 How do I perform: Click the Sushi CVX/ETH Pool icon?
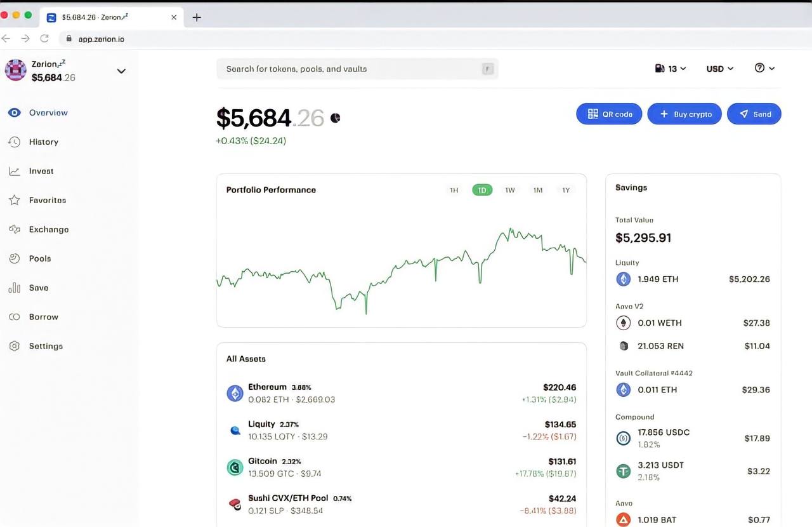click(235, 505)
